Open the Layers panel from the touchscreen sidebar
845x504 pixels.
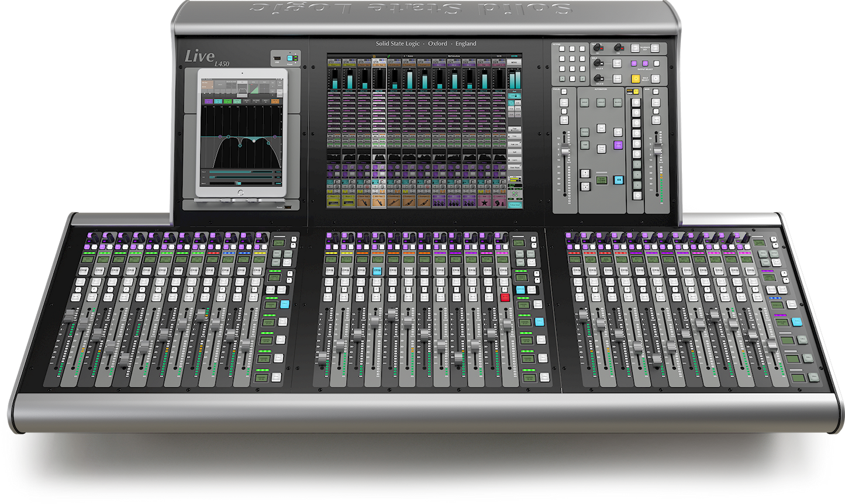point(515,160)
